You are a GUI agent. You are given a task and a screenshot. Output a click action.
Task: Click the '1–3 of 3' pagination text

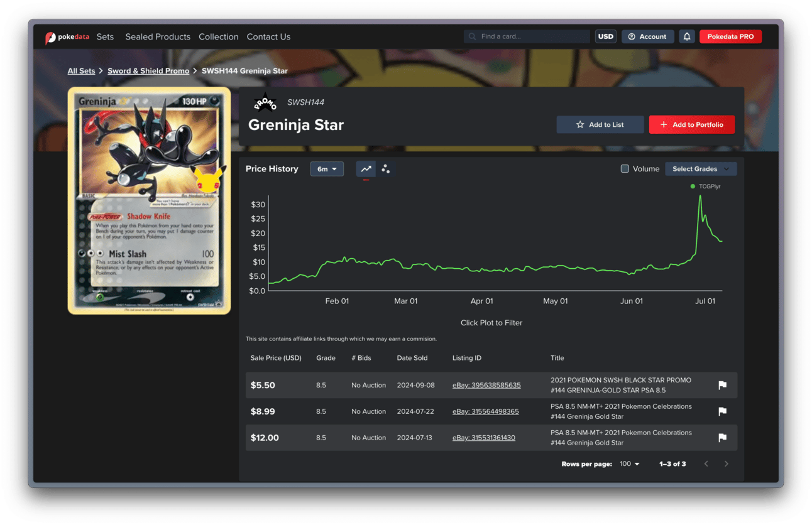pos(672,464)
